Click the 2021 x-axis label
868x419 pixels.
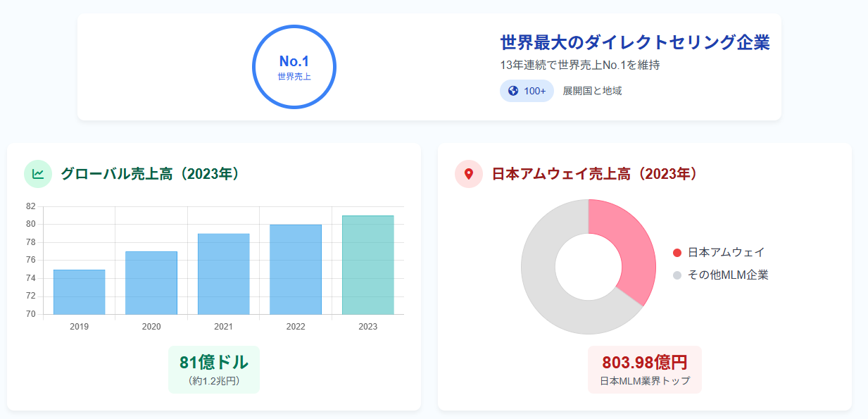224,327
